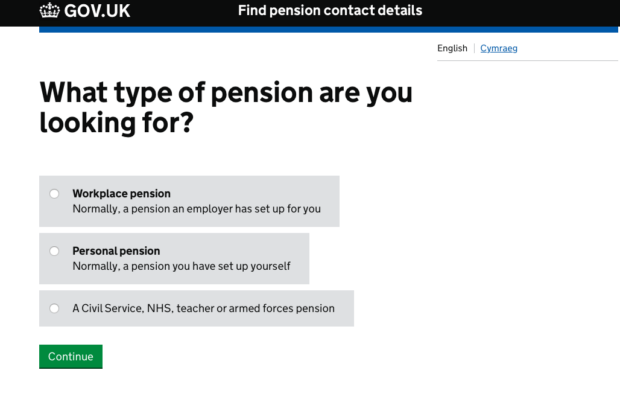The image size is (620, 405).
Task: Open the GOV.UK homepage link text
Action: pyautogui.click(x=98, y=12)
